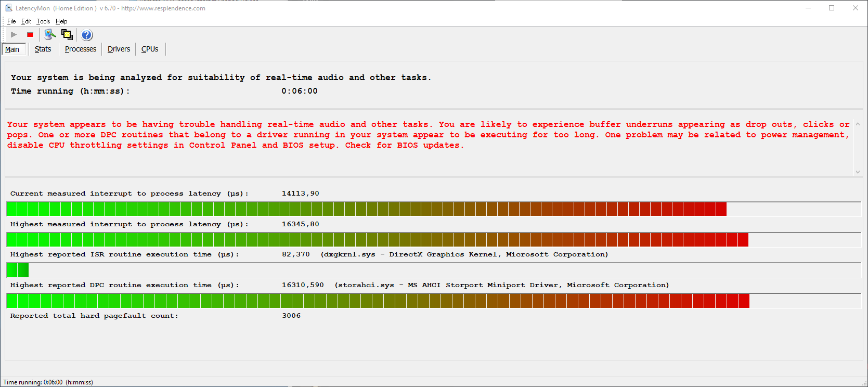Viewport: 868px width, 387px height.
Task: Click 'Highest reported DPC routine execution time' label
Action: 125,285
